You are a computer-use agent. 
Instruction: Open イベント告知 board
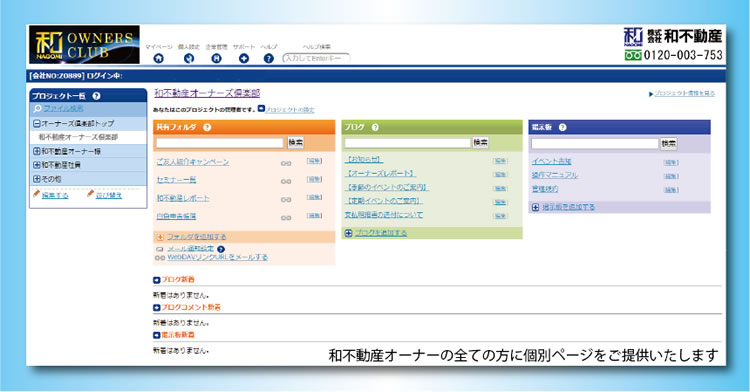[551, 162]
